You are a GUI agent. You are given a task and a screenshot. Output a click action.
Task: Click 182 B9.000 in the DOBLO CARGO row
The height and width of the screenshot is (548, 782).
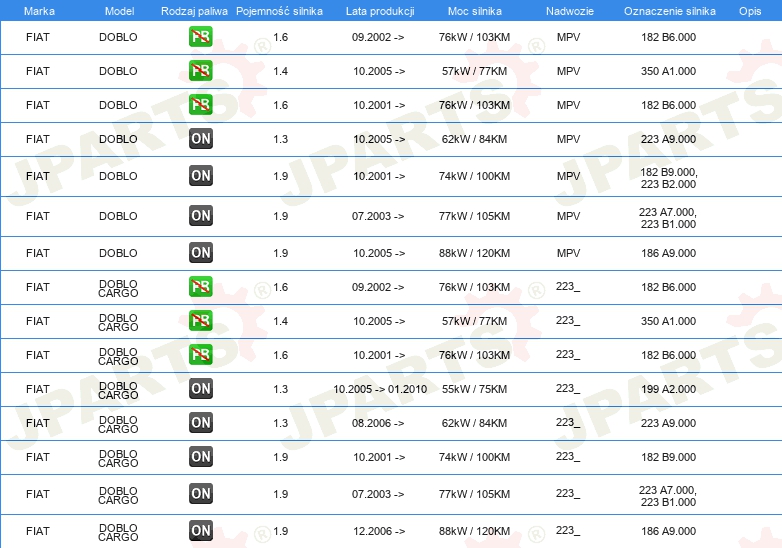click(668, 457)
